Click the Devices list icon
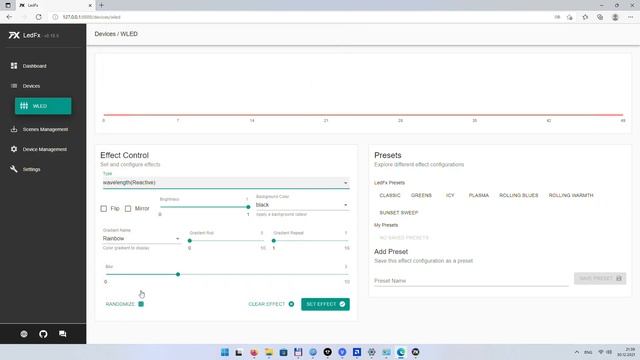This screenshot has height=360, width=640. 14,86
